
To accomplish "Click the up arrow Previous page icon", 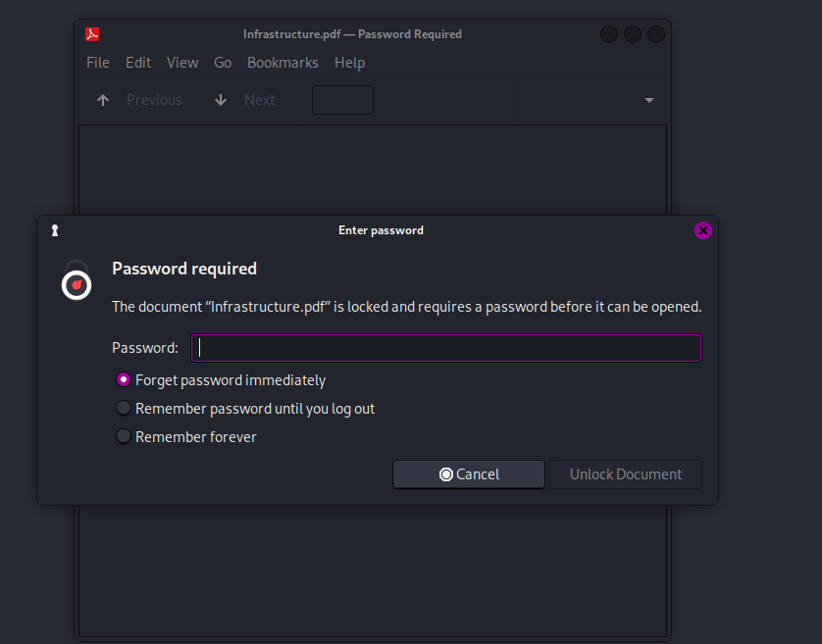I will tap(103, 100).
